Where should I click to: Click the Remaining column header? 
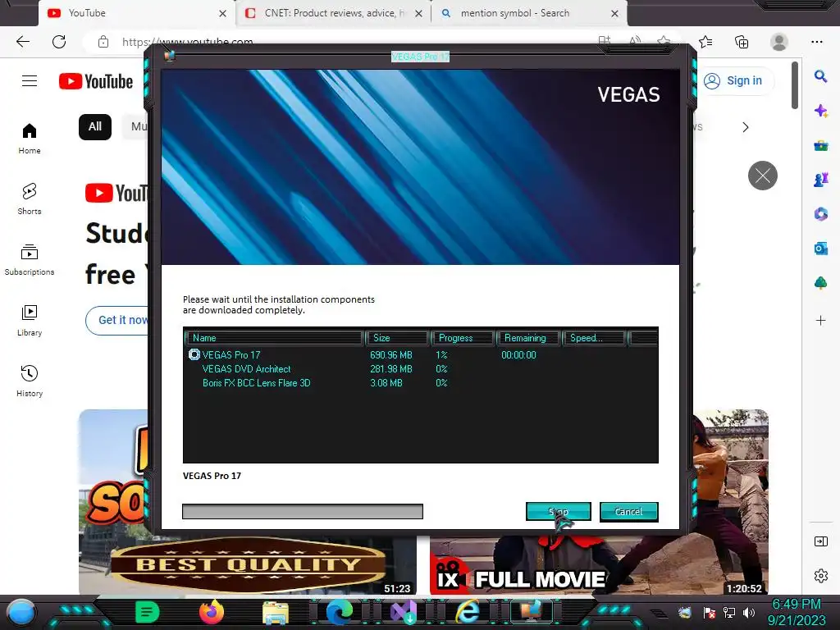tap(528, 338)
